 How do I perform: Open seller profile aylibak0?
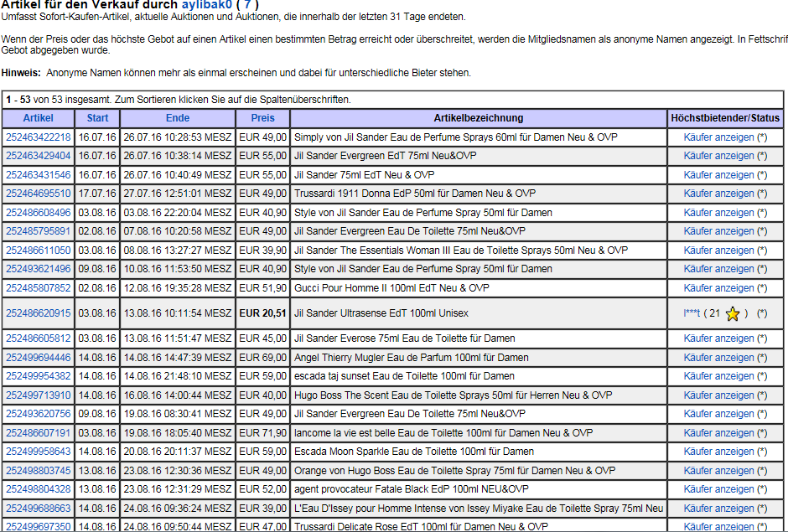coord(206,5)
